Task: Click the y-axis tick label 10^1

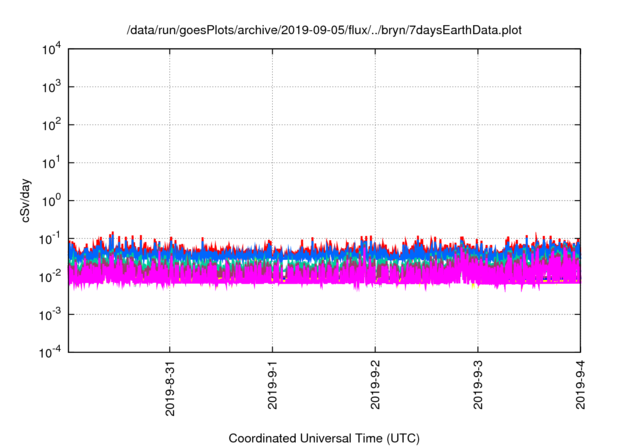Action: 51,163
